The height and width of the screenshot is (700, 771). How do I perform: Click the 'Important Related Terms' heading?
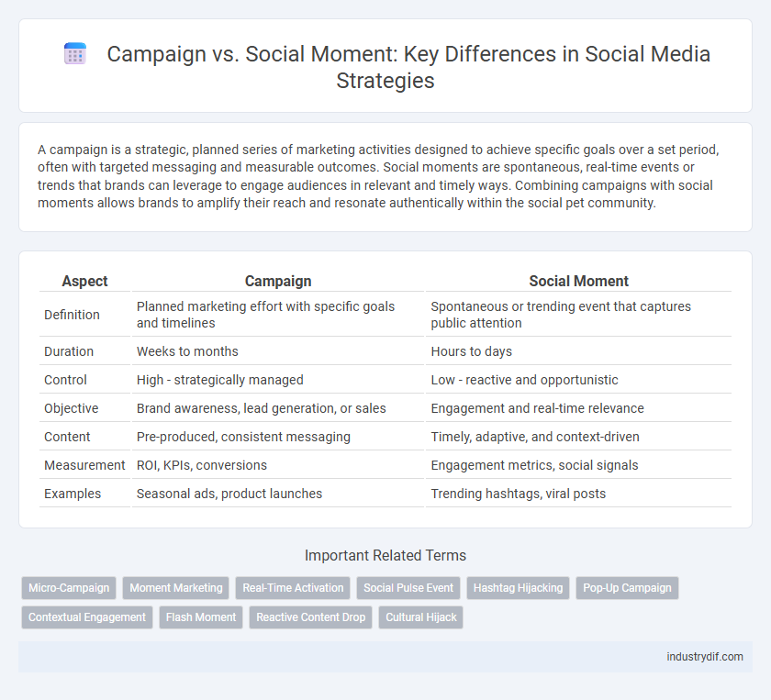(x=385, y=555)
